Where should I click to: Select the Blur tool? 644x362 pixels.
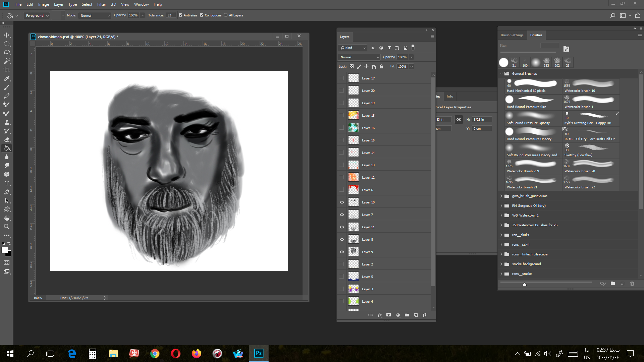pos(7,157)
